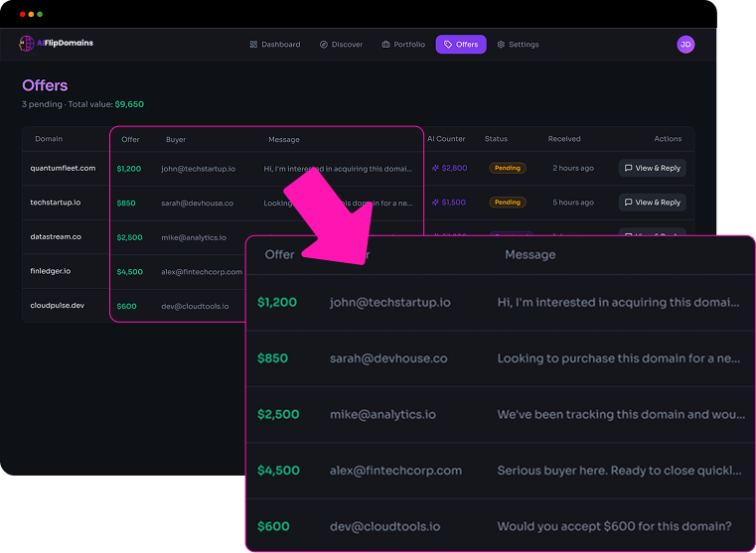Go to the Discover page

341,45
